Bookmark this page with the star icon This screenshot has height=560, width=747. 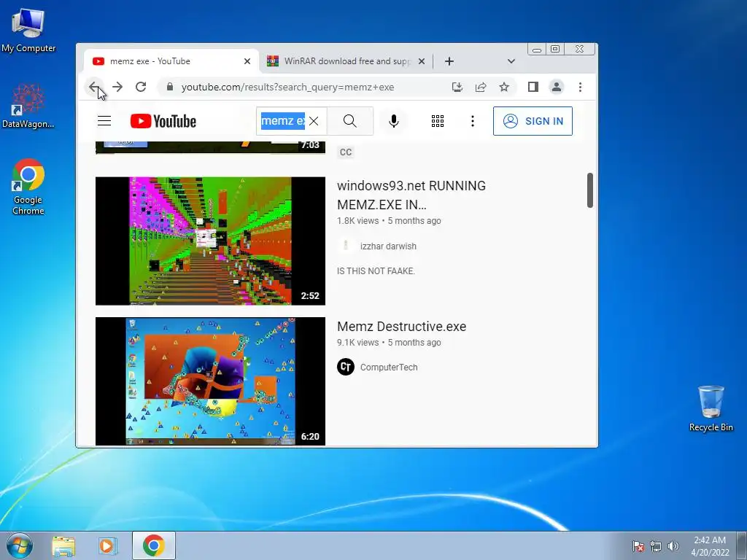pos(504,87)
